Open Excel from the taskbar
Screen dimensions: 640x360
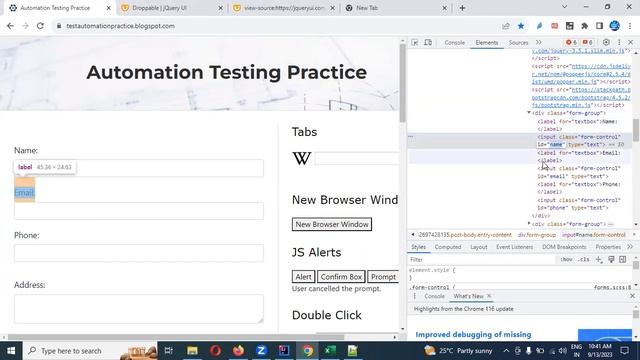tap(330, 351)
